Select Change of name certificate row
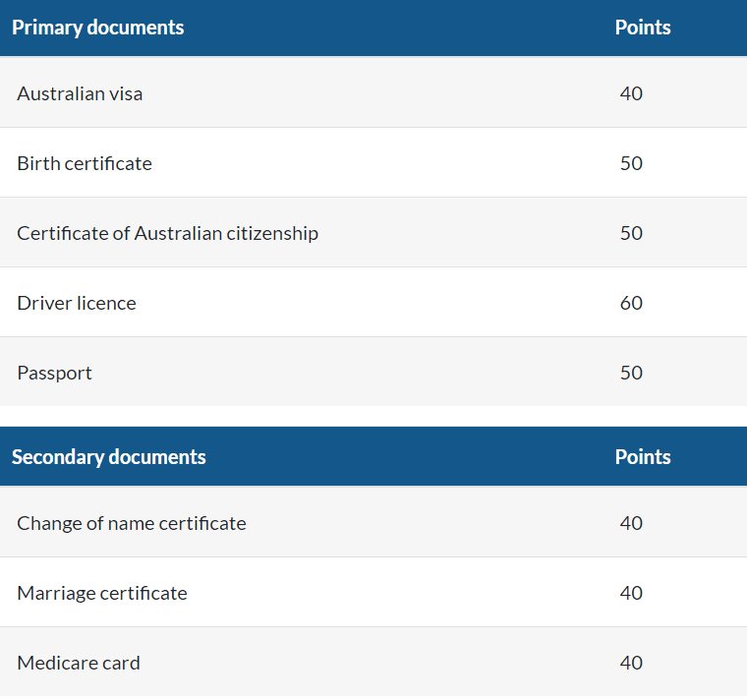 (373, 522)
